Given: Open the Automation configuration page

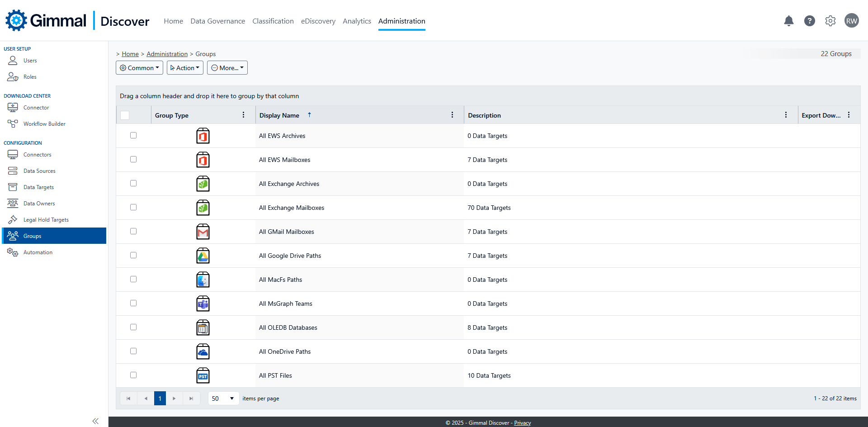Looking at the screenshot, I should (38, 252).
